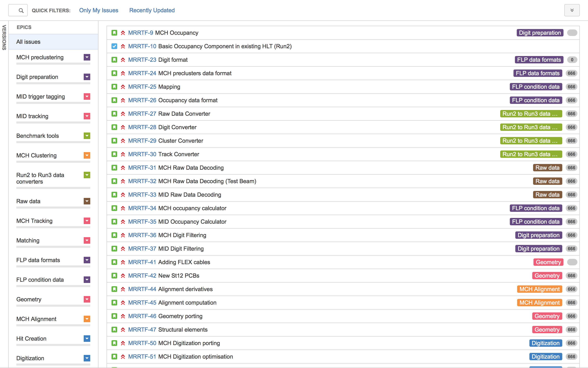Click the empty estimate badge on MRRTF-9
588x368 pixels.
pos(572,33)
